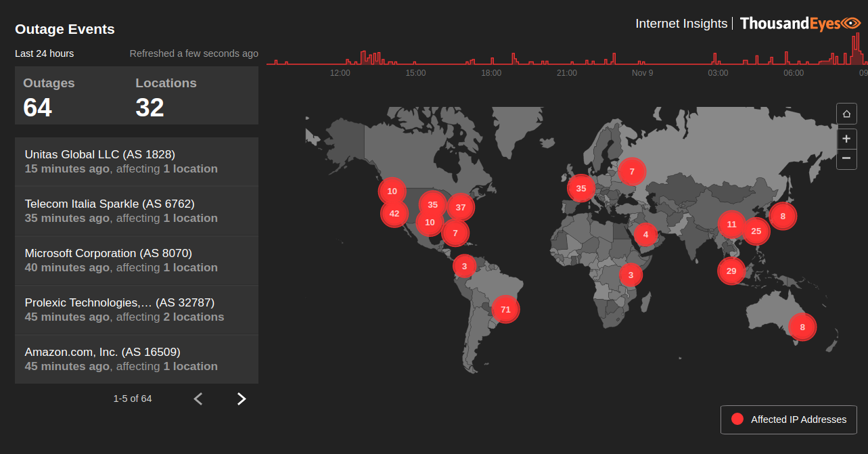868x454 pixels.
Task: Select the 7 cluster marker in Russia
Action: pyautogui.click(x=632, y=172)
